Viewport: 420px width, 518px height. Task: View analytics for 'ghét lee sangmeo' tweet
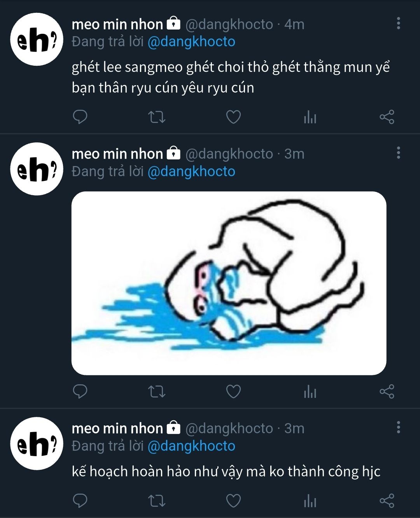(310, 117)
